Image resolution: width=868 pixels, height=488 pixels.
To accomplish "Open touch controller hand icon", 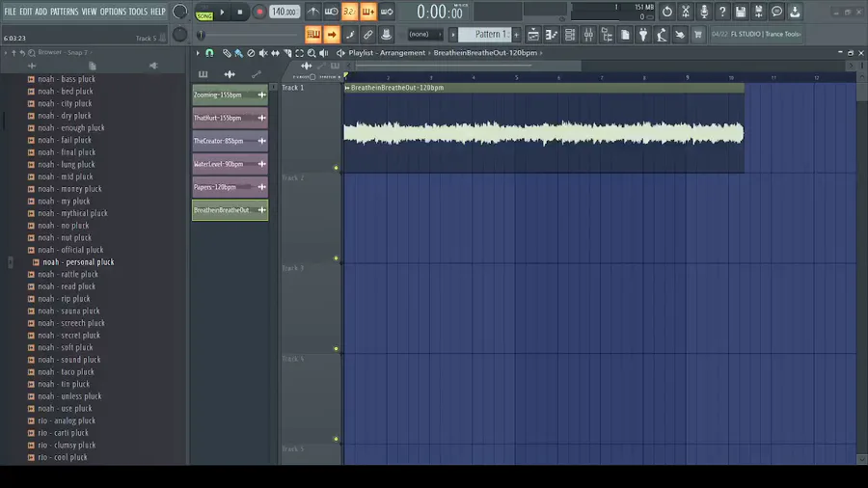I will coord(680,35).
